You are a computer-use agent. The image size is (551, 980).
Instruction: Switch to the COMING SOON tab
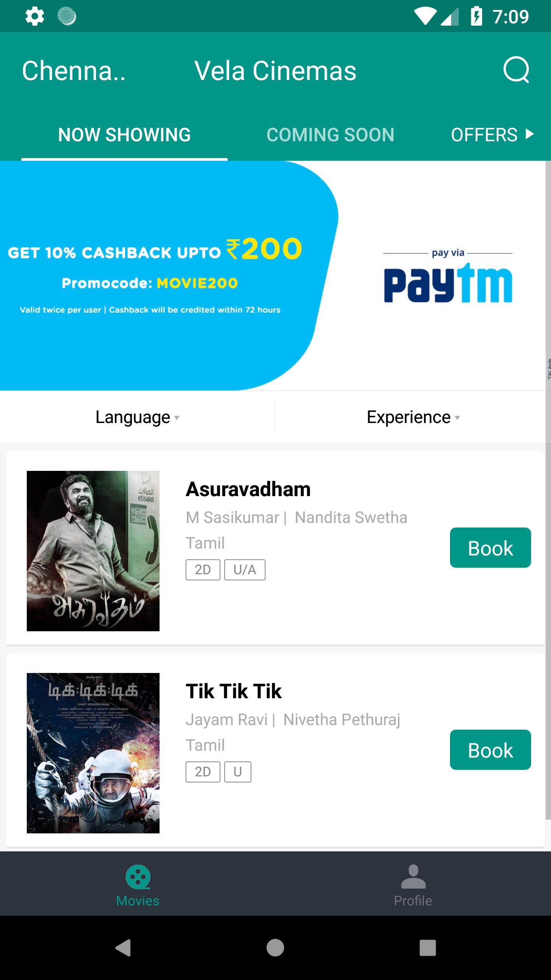(x=330, y=135)
